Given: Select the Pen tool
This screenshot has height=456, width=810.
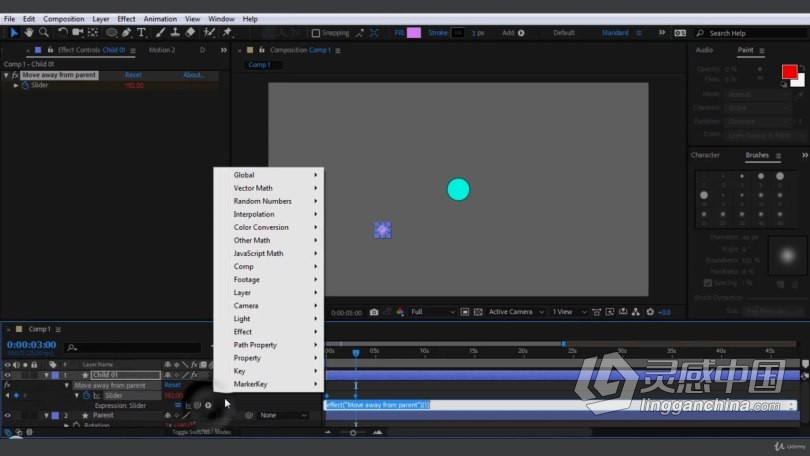Looking at the screenshot, I should (127, 33).
